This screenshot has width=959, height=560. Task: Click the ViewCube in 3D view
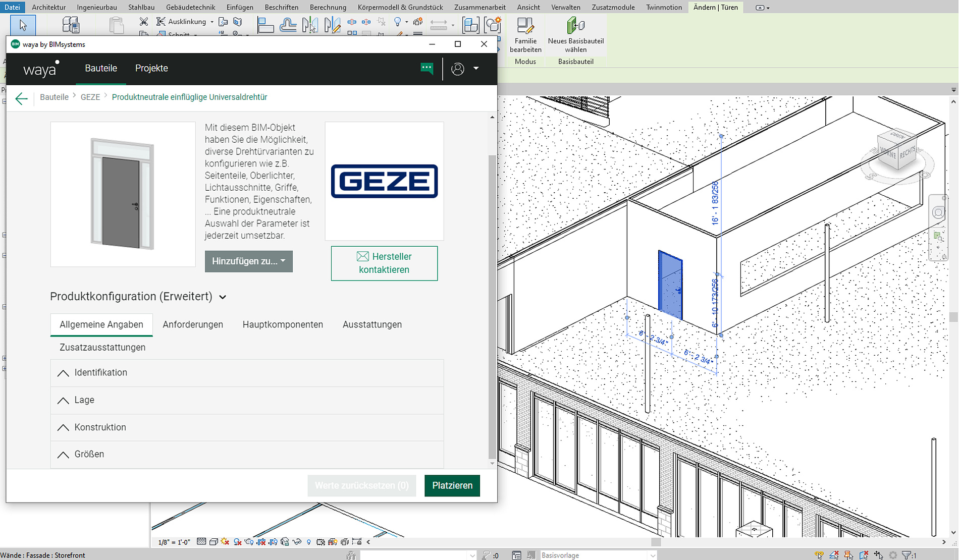[x=898, y=150]
